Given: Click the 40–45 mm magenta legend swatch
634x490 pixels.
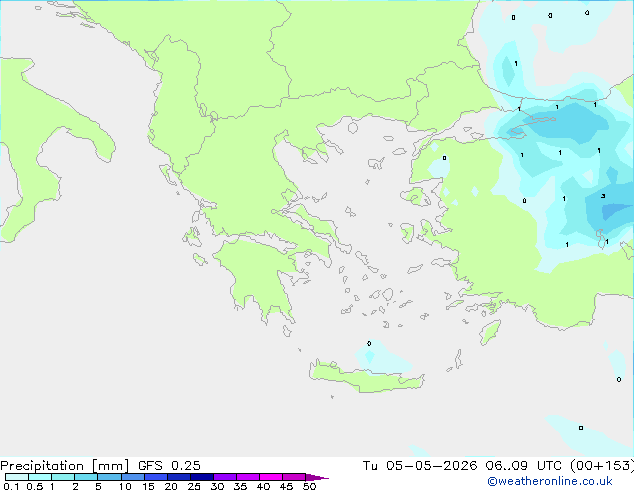Looking at the screenshot, I should (271, 477).
